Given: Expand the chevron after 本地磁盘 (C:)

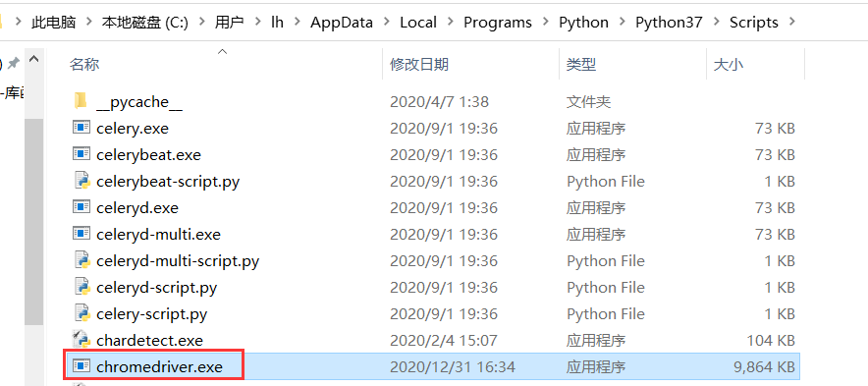Looking at the screenshot, I should pos(202,23).
